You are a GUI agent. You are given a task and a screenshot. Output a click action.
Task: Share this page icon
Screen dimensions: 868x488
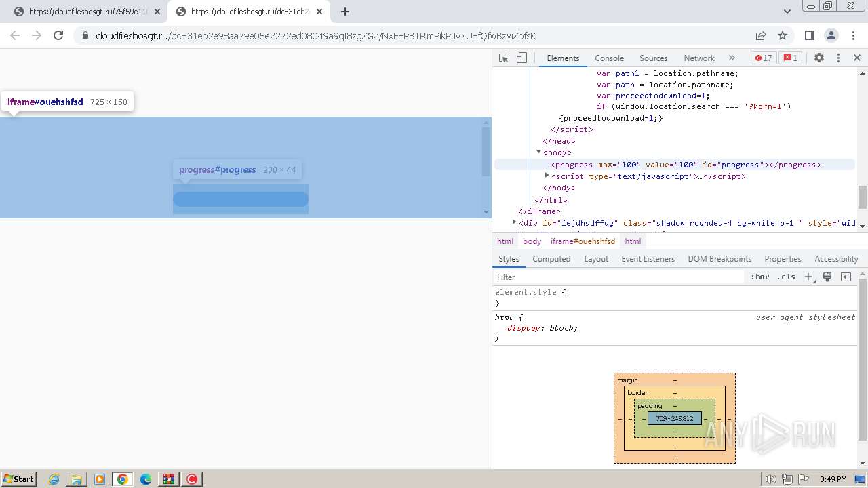[761, 35]
